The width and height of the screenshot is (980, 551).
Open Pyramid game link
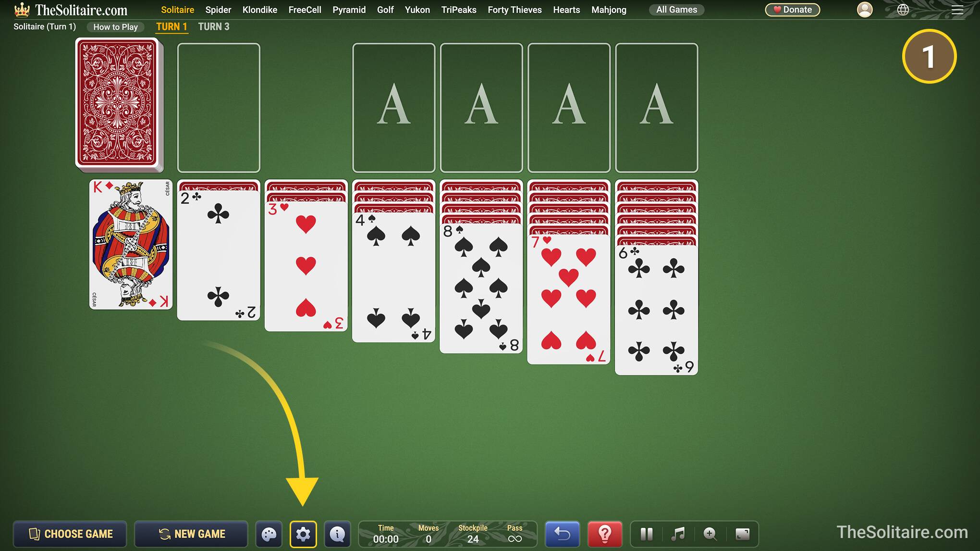pyautogui.click(x=349, y=10)
